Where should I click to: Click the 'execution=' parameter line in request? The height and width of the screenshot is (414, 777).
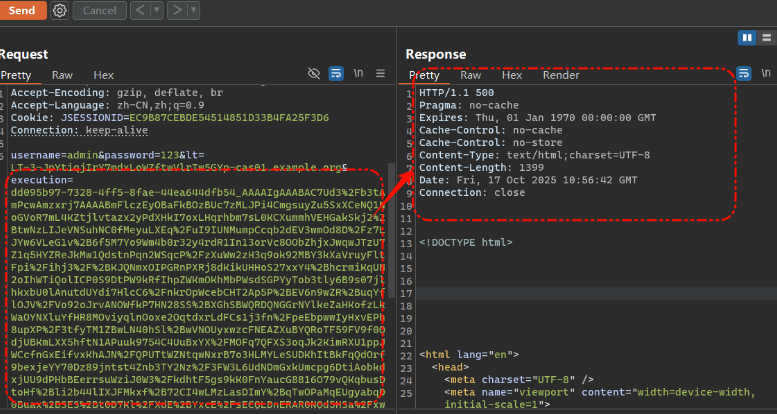coord(42,180)
